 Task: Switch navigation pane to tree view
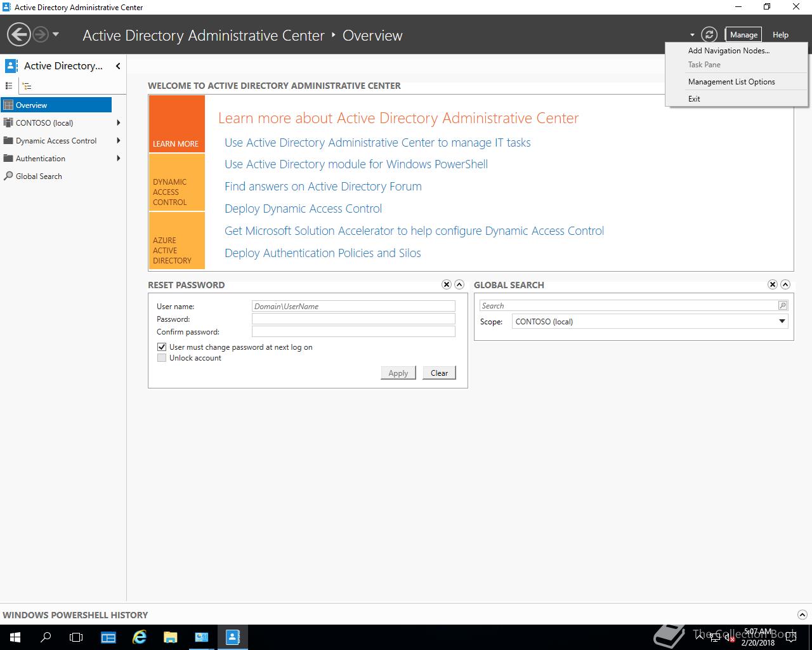(27, 86)
